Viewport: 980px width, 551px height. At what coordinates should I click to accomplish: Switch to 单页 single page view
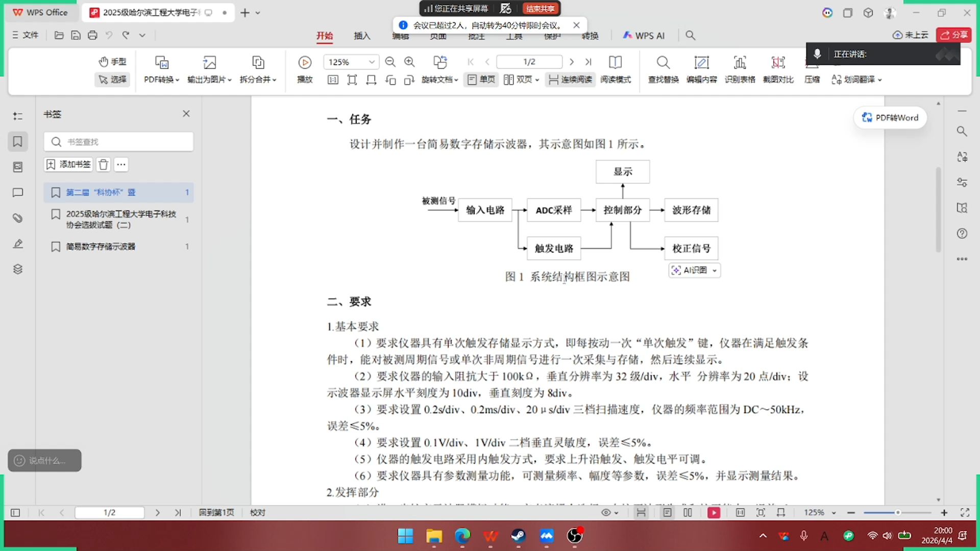(x=481, y=80)
